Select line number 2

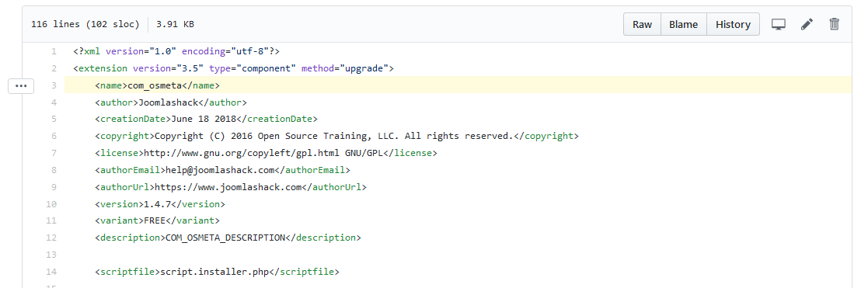point(54,68)
